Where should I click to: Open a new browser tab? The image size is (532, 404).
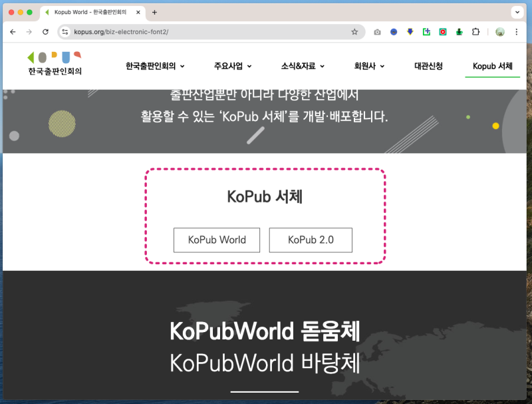tap(154, 13)
